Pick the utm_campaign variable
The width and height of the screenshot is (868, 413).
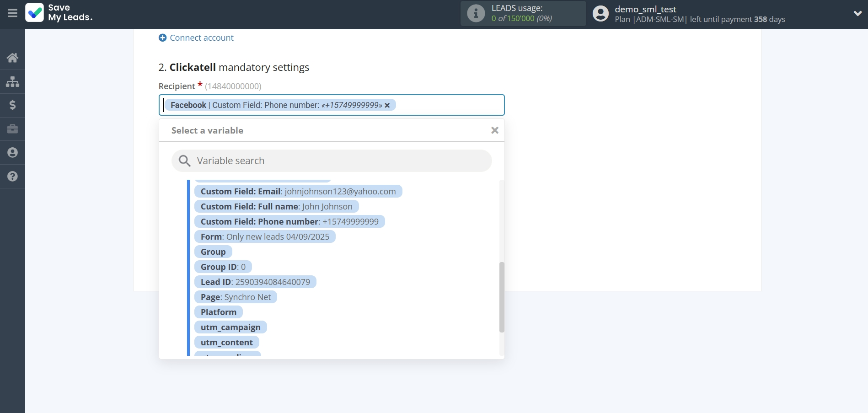coord(230,327)
